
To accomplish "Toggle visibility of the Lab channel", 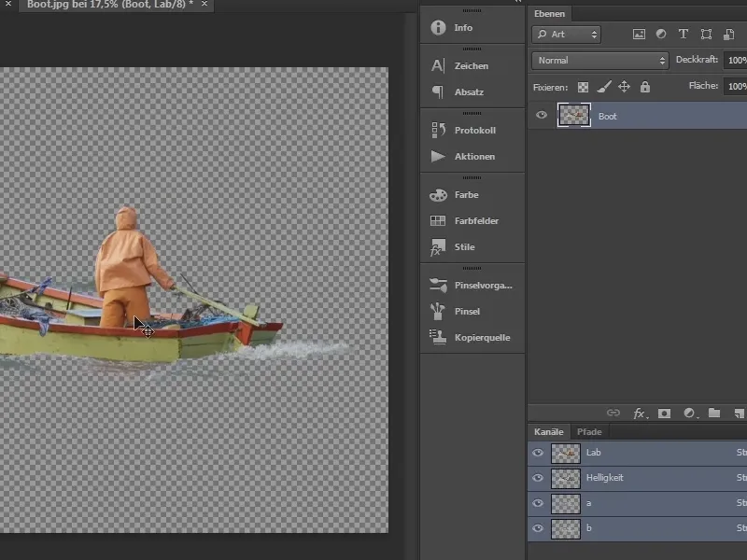I will coord(537,453).
